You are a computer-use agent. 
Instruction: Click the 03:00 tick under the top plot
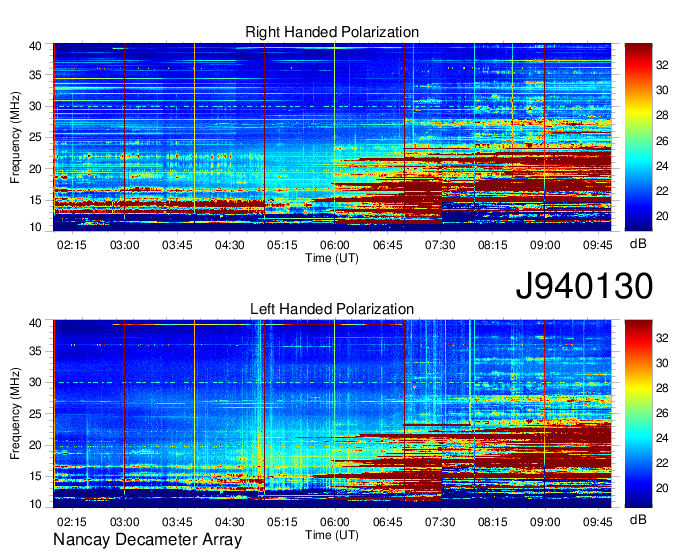click(x=124, y=245)
